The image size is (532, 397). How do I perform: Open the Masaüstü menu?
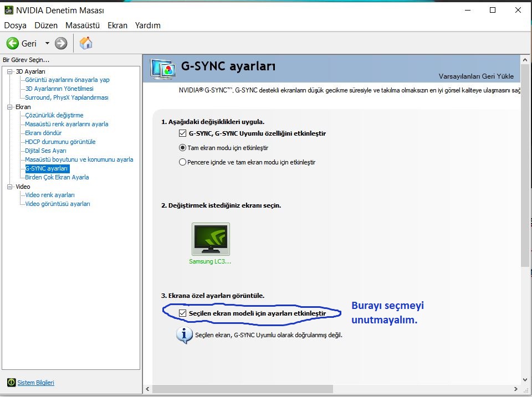82,25
